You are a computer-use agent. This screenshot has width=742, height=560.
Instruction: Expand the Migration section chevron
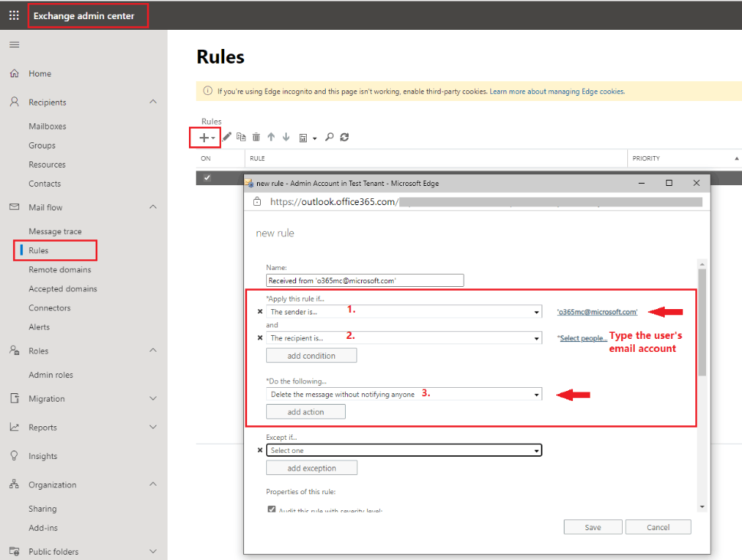[x=153, y=399]
